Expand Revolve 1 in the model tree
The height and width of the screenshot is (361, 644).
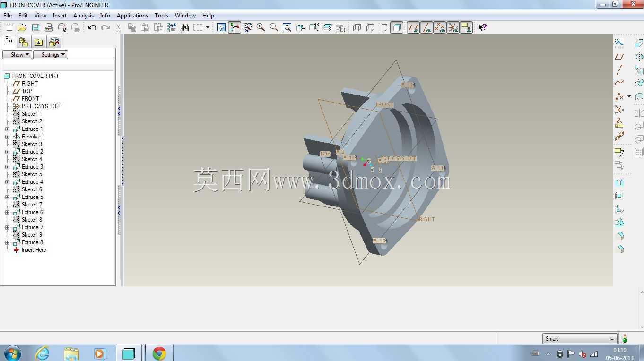click(x=7, y=137)
